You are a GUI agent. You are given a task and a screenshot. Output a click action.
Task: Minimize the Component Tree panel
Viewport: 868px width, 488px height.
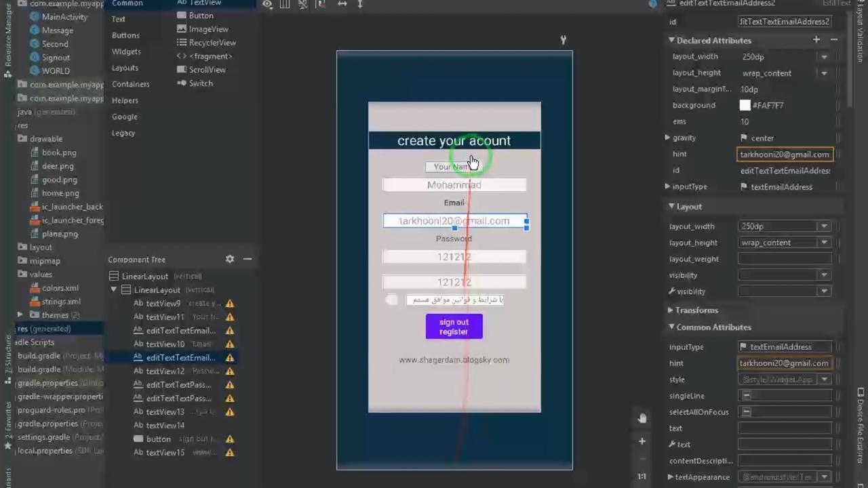248,259
